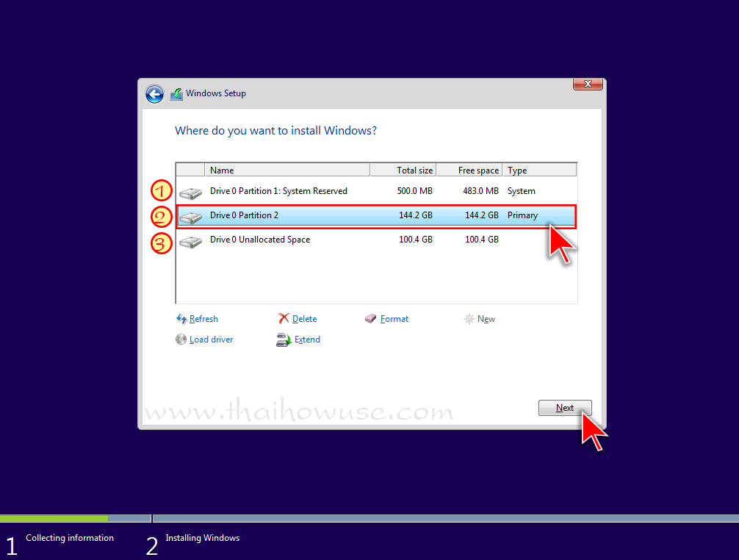This screenshot has width=739, height=560.
Task: Click the eraser Format icon
Action: tap(370, 319)
